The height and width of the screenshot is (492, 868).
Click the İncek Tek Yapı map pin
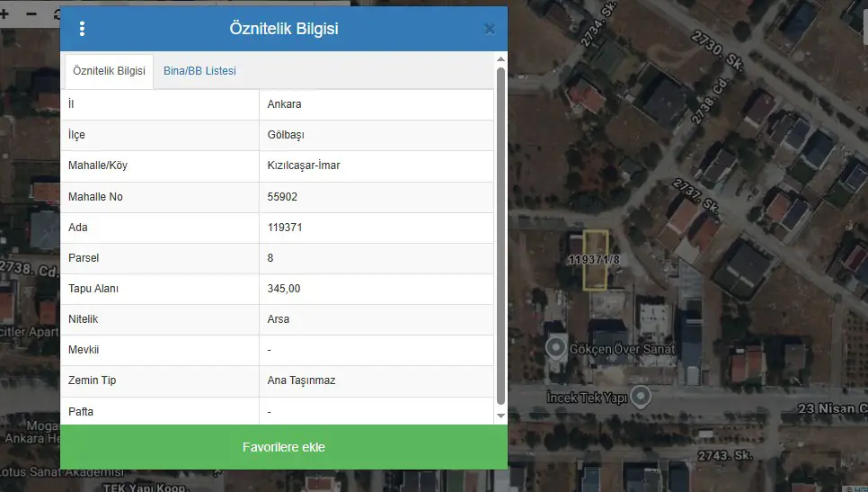click(641, 396)
